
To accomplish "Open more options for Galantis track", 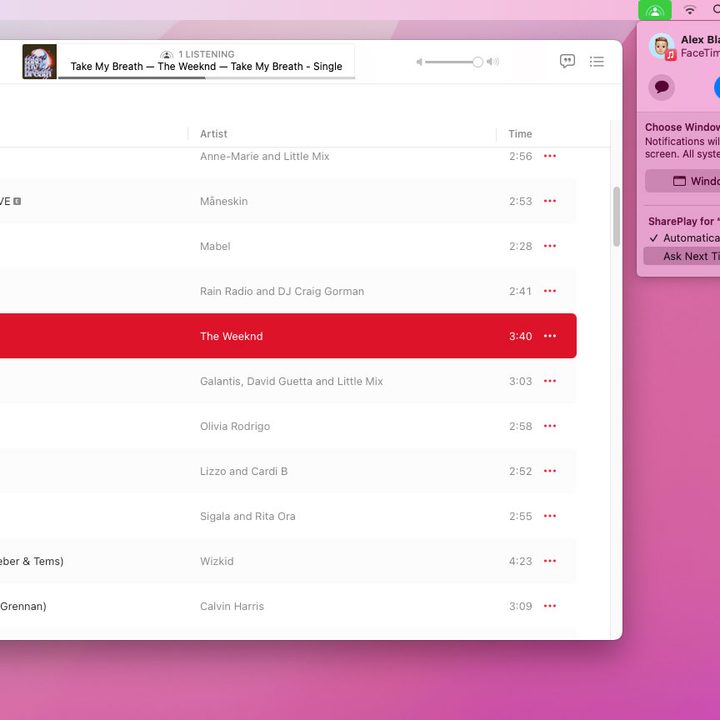I will point(550,381).
